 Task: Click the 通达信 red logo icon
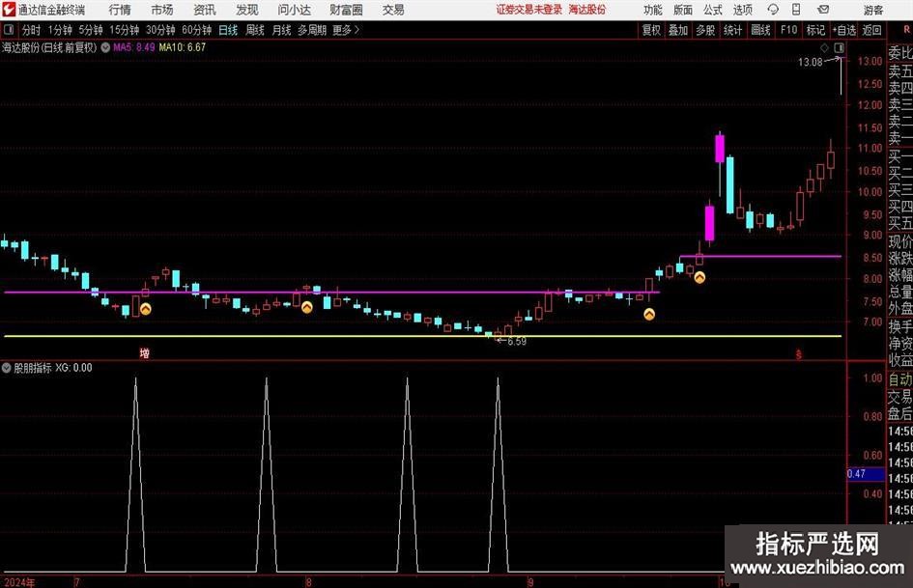point(8,10)
